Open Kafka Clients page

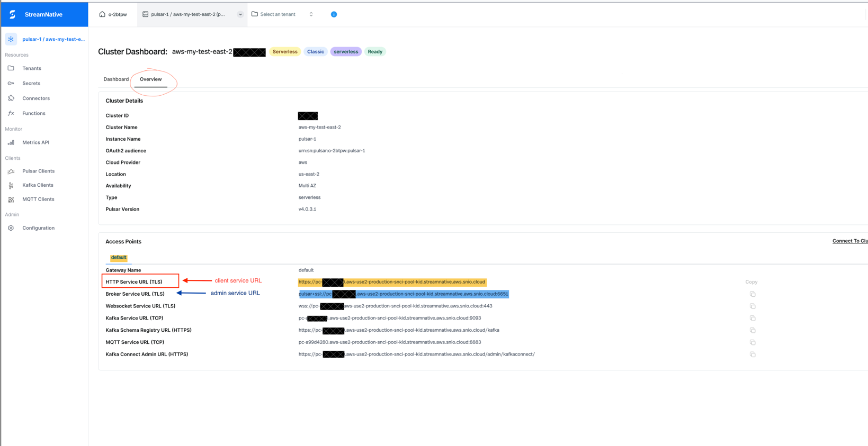38,185
